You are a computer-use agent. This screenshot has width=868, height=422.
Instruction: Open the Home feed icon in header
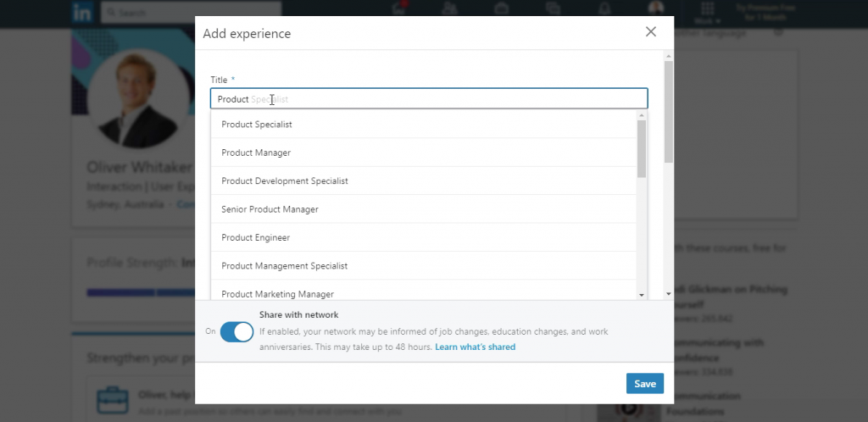click(x=398, y=8)
